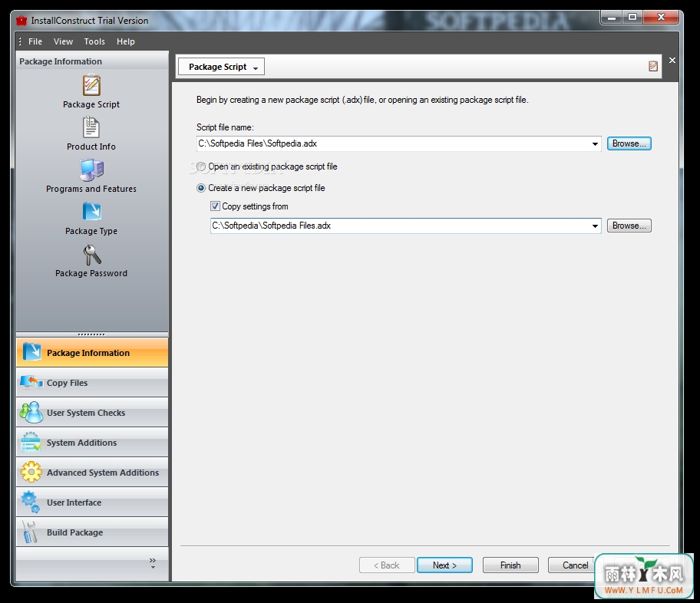Browse for the script file name
Screen dimensions: 700x603
[629, 143]
